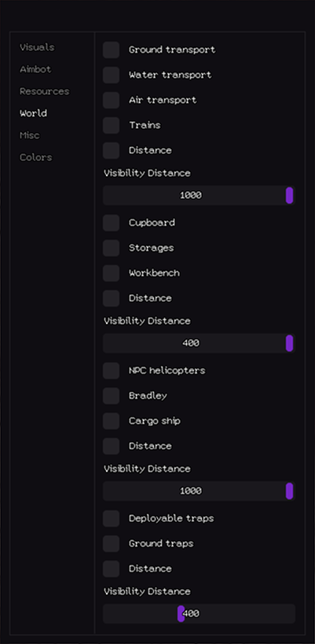Select the World tab in sidebar

point(33,113)
